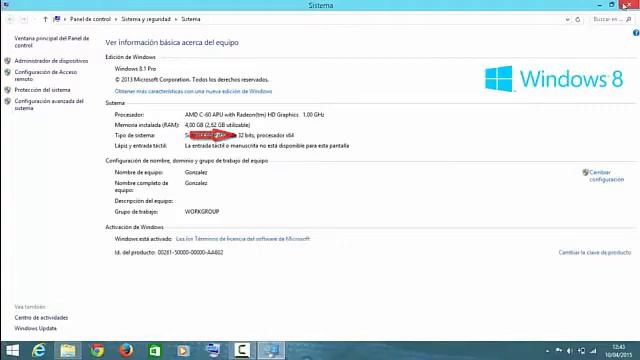
Task: Open Configuración avanzada del sistema link
Action: click(49, 104)
